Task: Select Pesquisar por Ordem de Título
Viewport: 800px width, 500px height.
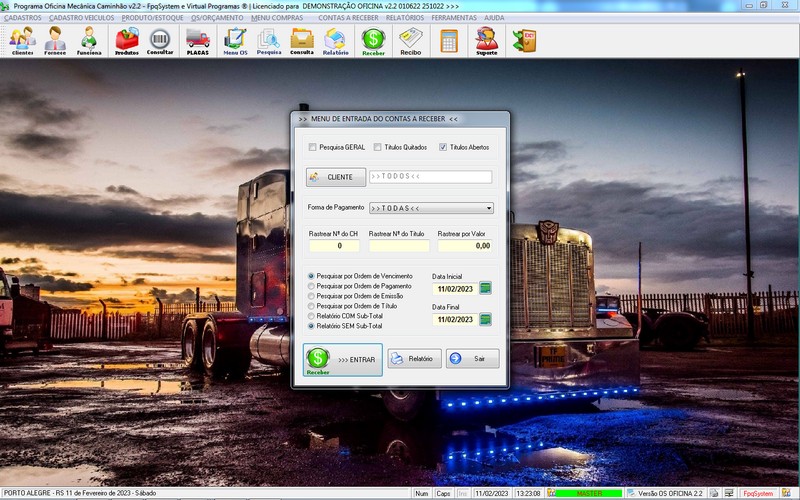Action: [311, 306]
